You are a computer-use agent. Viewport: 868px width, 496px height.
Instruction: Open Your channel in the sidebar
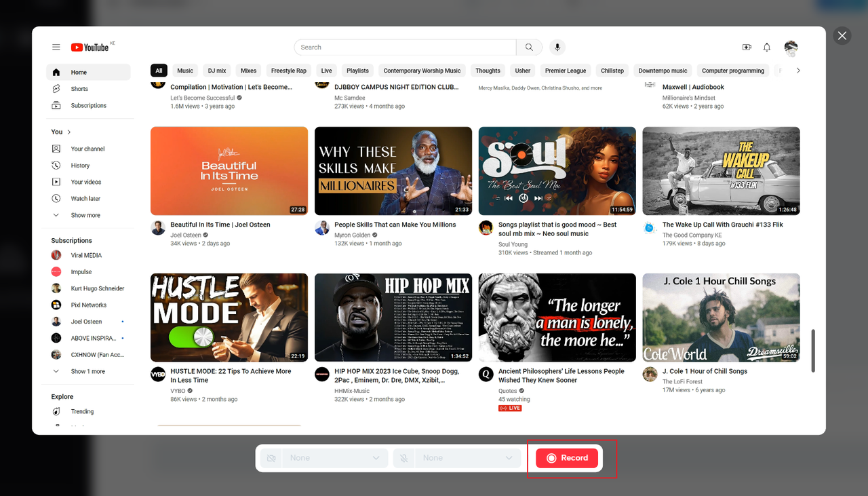click(88, 149)
